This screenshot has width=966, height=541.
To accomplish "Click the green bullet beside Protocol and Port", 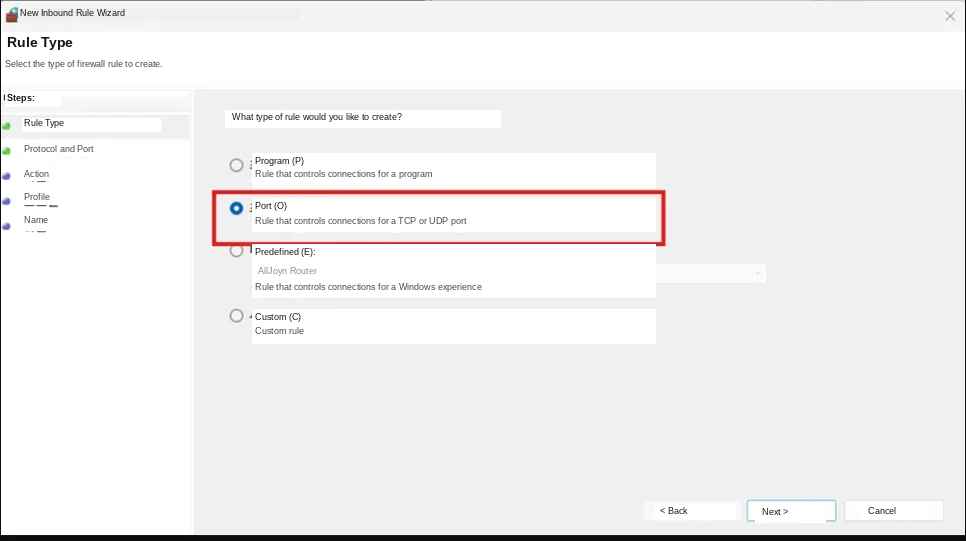I will pyautogui.click(x=7, y=151).
